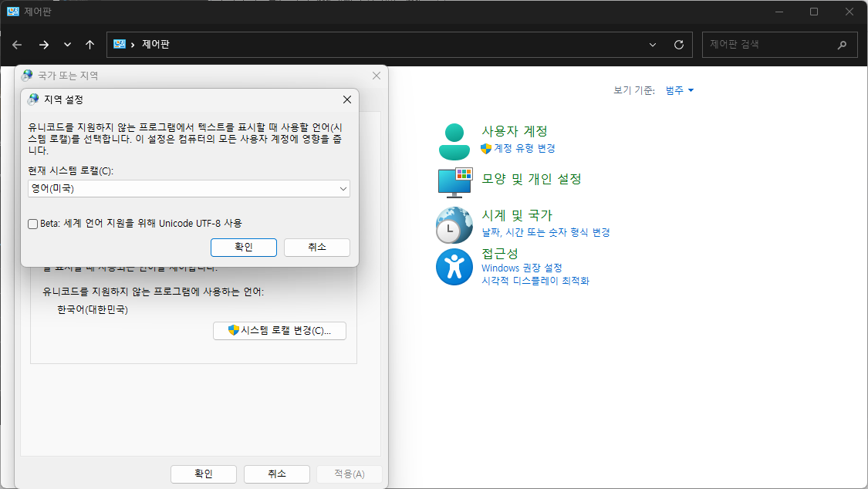Click the 제어판 검색 search field
The image size is (868, 489).
pos(779,45)
